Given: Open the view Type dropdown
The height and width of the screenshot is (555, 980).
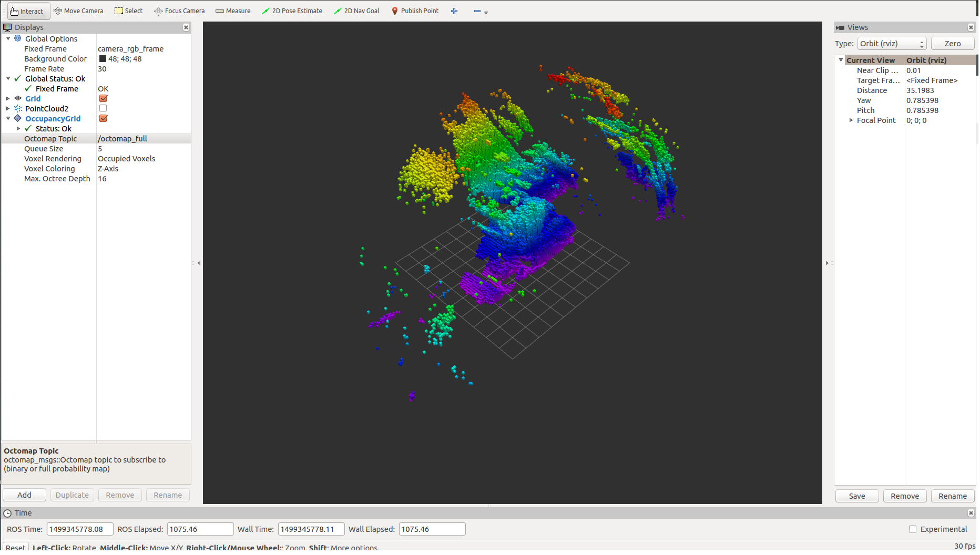Looking at the screenshot, I should point(892,44).
